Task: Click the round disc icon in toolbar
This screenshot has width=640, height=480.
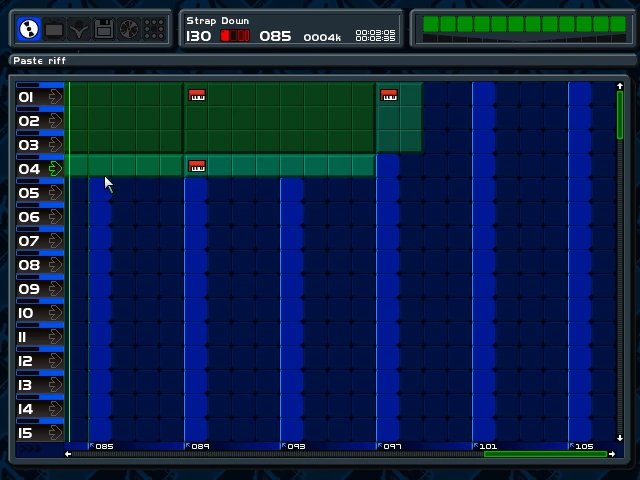Action: point(128,30)
